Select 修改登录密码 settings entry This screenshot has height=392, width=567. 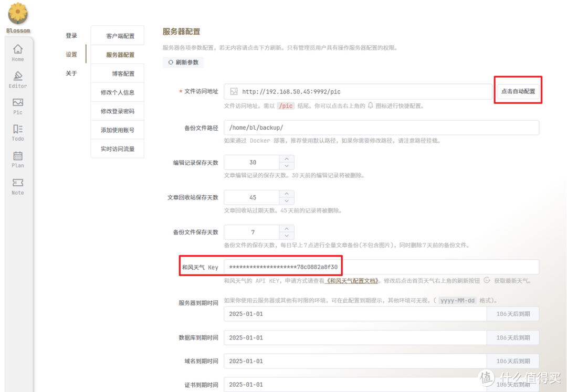point(117,111)
